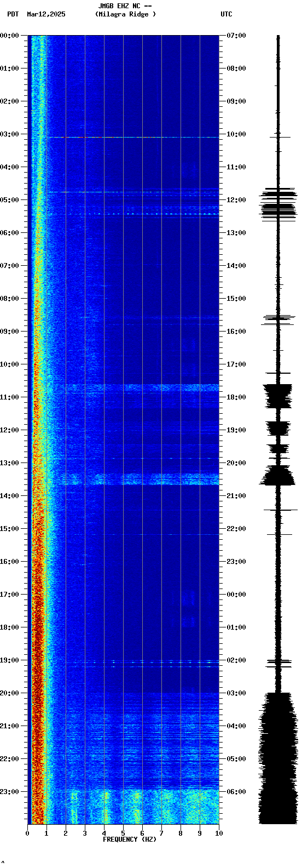Click the 16:00 PDT time label
Image resolution: width=302 pixels, height=868 pixels.
tap(9, 562)
